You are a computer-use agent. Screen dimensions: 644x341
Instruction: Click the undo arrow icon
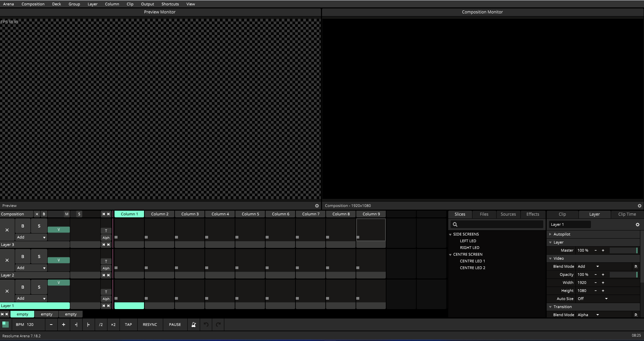point(206,325)
